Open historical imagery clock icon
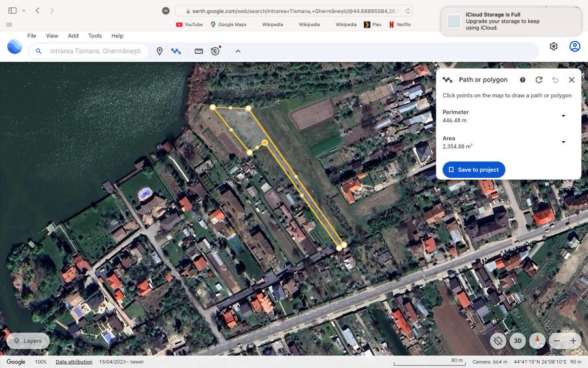Image resolution: width=588 pixels, height=368 pixels. point(215,51)
